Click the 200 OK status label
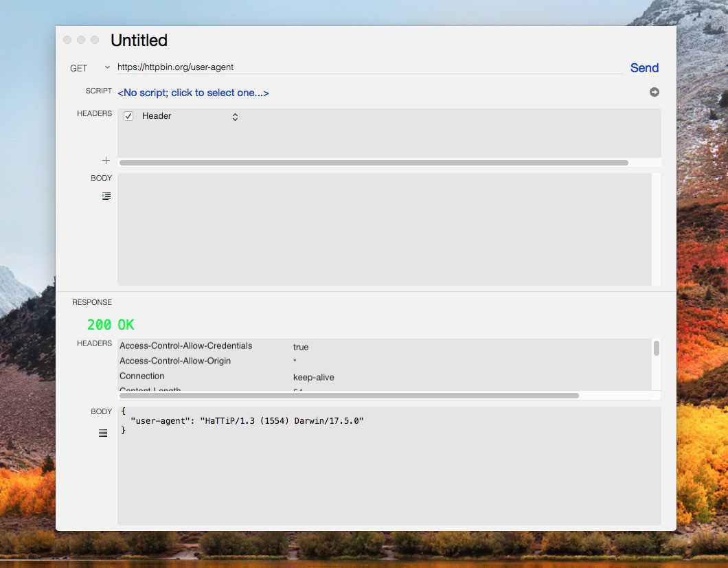This screenshot has height=568, width=728. [x=111, y=325]
